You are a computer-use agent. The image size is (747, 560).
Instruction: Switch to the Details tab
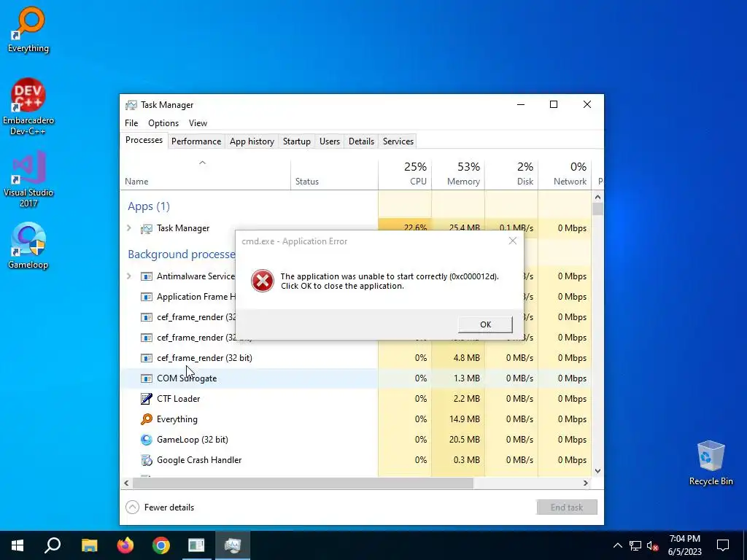coord(361,141)
